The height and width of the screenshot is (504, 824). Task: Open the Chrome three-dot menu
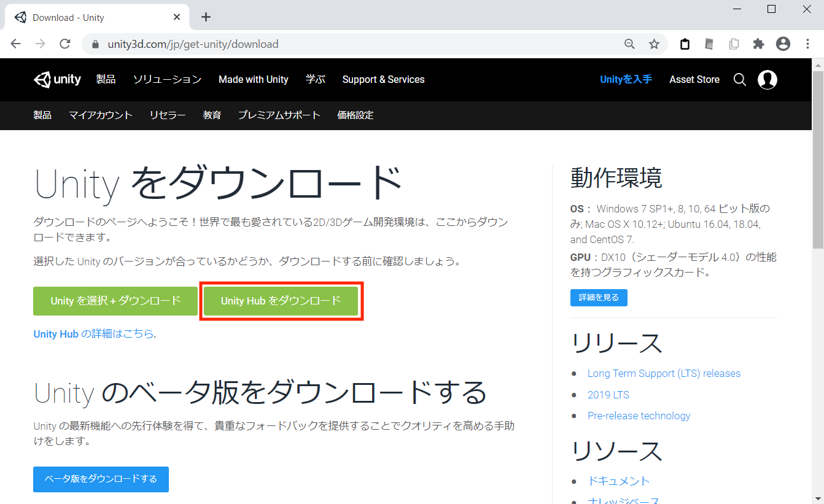[x=807, y=44]
